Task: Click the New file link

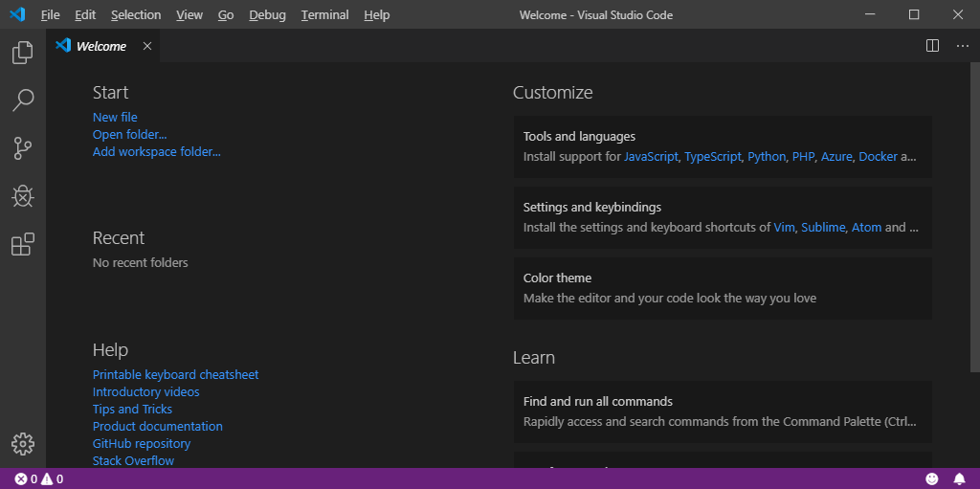Action: [115, 117]
